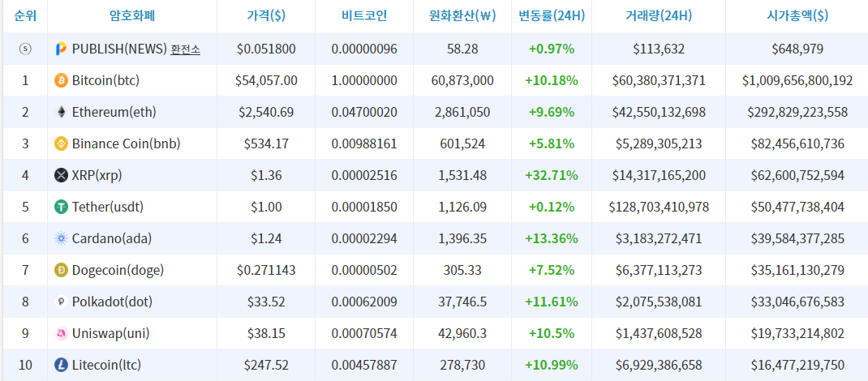This screenshot has height=381, width=868.
Task: Click the sponsored S circle icon
Action: (x=25, y=49)
